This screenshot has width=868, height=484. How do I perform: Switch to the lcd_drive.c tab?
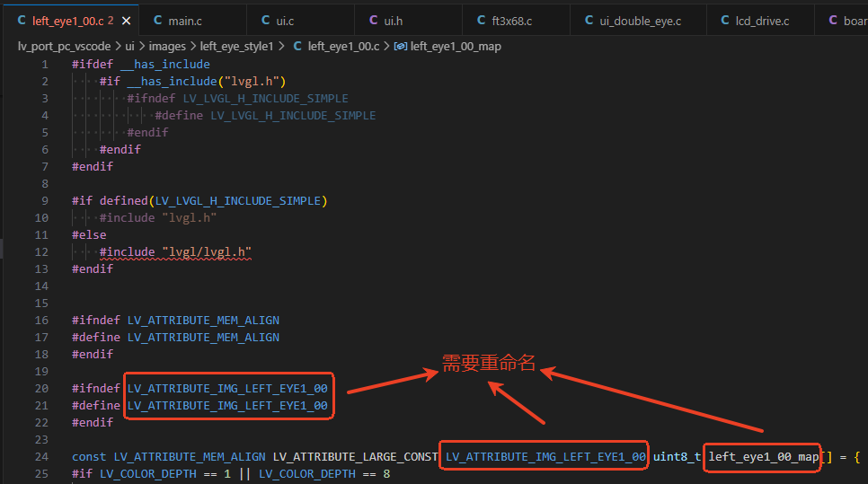[760, 21]
